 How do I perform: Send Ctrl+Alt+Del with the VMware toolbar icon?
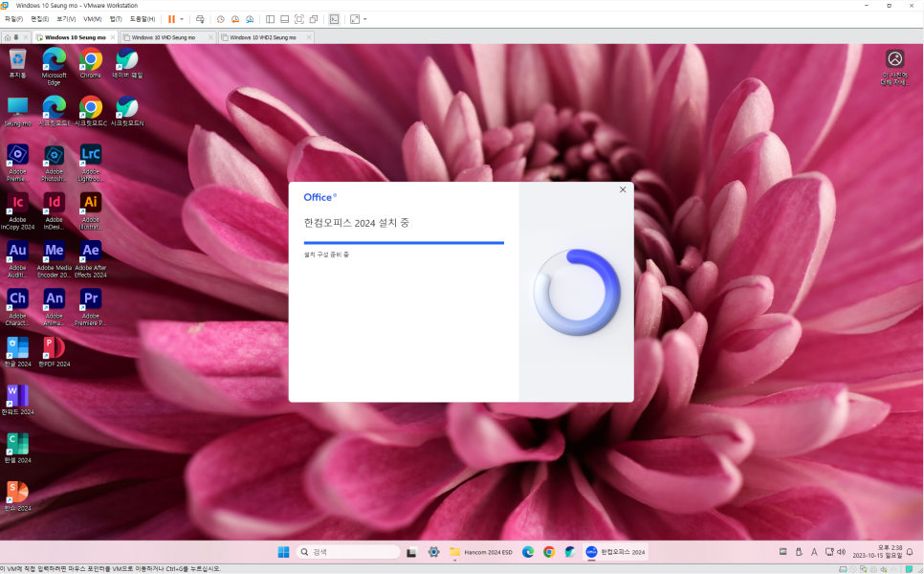(200, 18)
